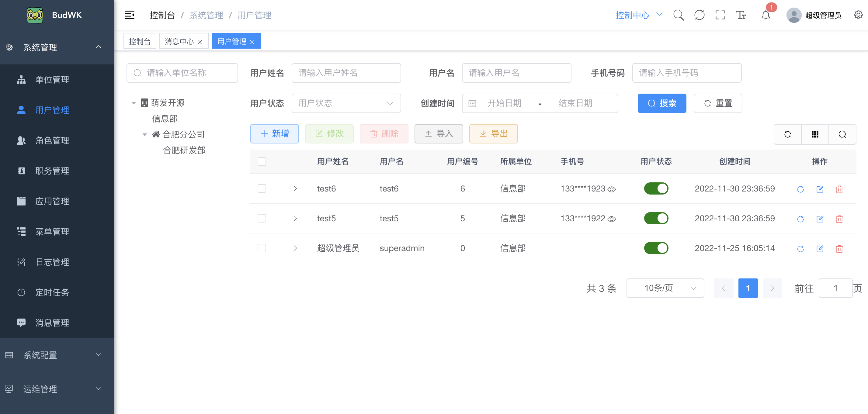The image size is (868, 414).
Task: Toggle user status switch for superadmin
Action: pyautogui.click(x=656, y=248)
